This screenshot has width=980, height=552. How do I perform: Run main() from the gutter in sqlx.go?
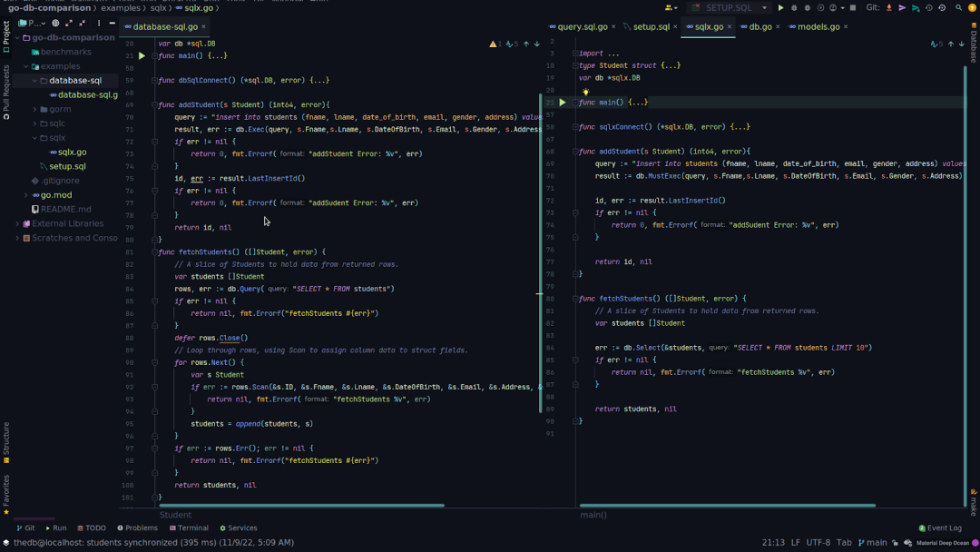tap(563, 103)
